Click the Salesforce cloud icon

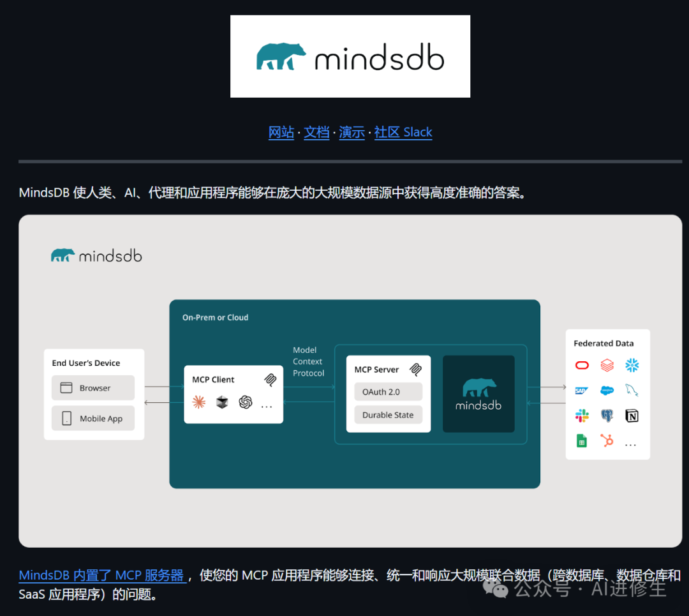(x=606, y=389)
